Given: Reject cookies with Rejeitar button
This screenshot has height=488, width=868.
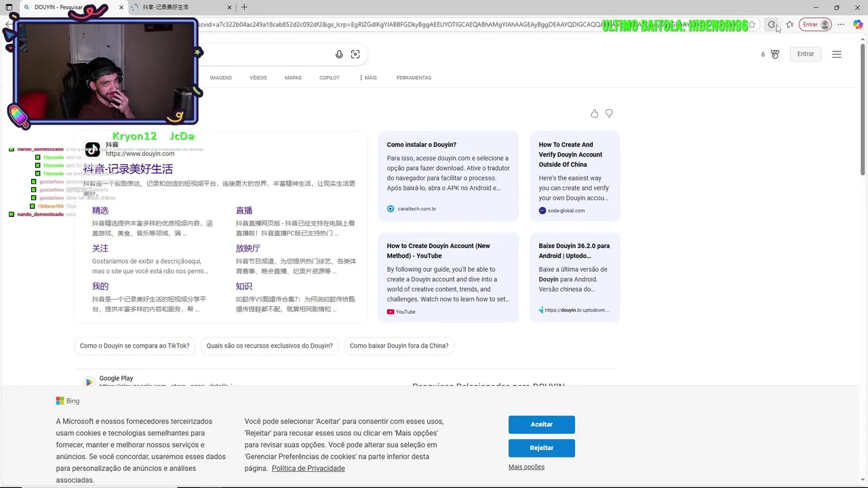Looking at the screenshot, I should tap(542, 448).
